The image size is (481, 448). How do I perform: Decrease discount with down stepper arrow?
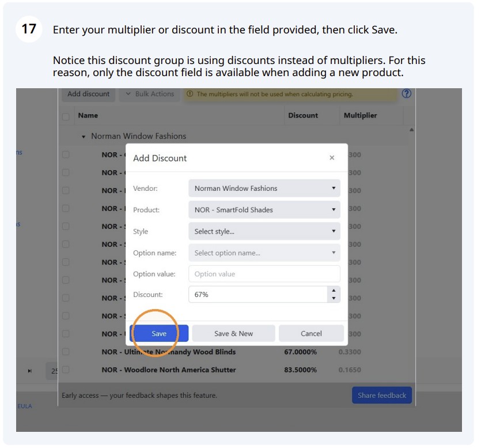click(334, 299)
